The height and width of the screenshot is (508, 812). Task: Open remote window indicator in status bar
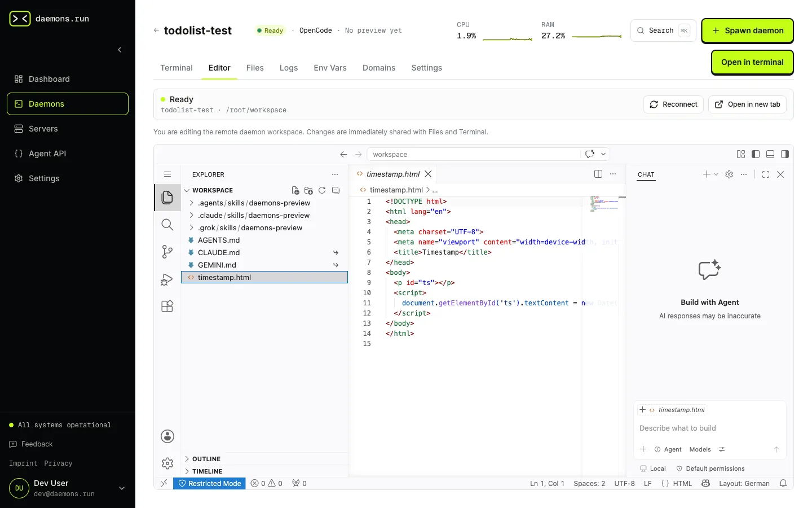pyautogui.click(x=164, y=483)
